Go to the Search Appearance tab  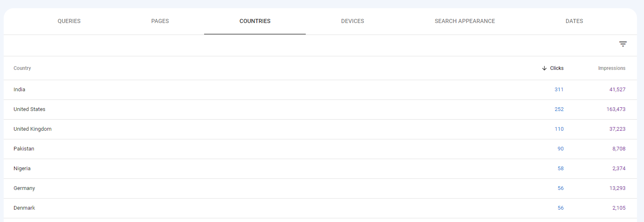point(465,21)
